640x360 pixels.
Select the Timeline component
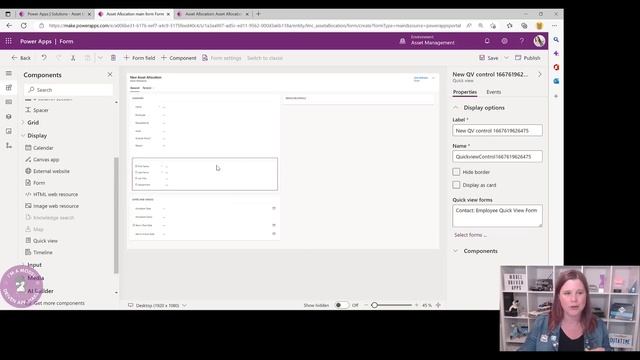tap(39, 252)
